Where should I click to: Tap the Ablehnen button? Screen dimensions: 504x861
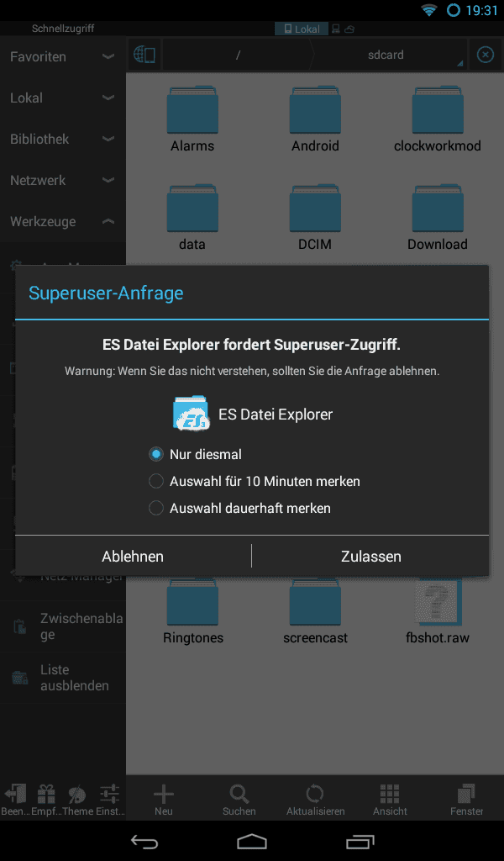133,557
